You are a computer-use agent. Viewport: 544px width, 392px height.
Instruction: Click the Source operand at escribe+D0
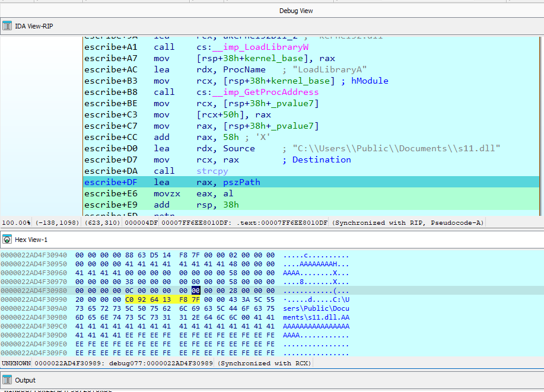coord(238,148)
